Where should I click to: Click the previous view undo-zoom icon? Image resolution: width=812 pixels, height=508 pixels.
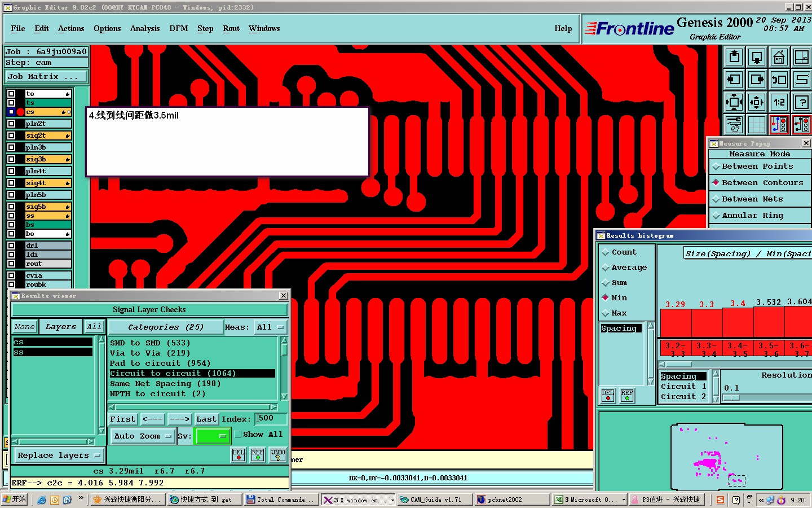[779, 80]
